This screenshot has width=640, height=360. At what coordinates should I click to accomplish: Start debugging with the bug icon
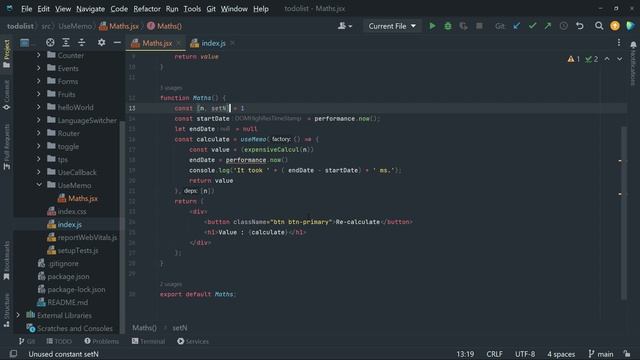point(448,26)
